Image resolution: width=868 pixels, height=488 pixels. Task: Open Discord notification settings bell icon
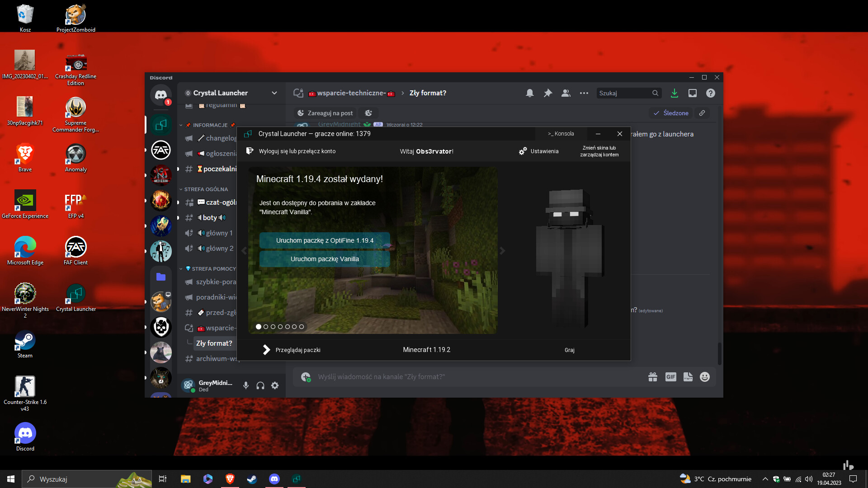pyautogui.click(x=530, y=93)
